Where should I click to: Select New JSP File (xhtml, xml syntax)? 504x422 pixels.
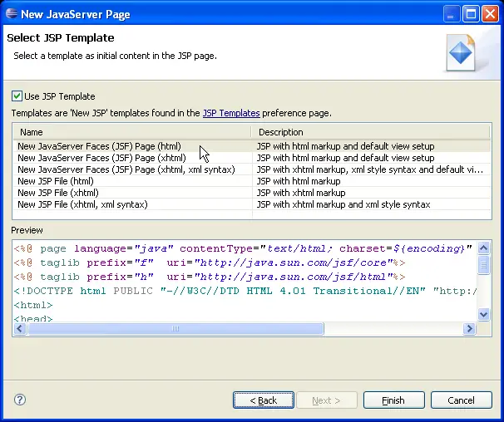82,204
